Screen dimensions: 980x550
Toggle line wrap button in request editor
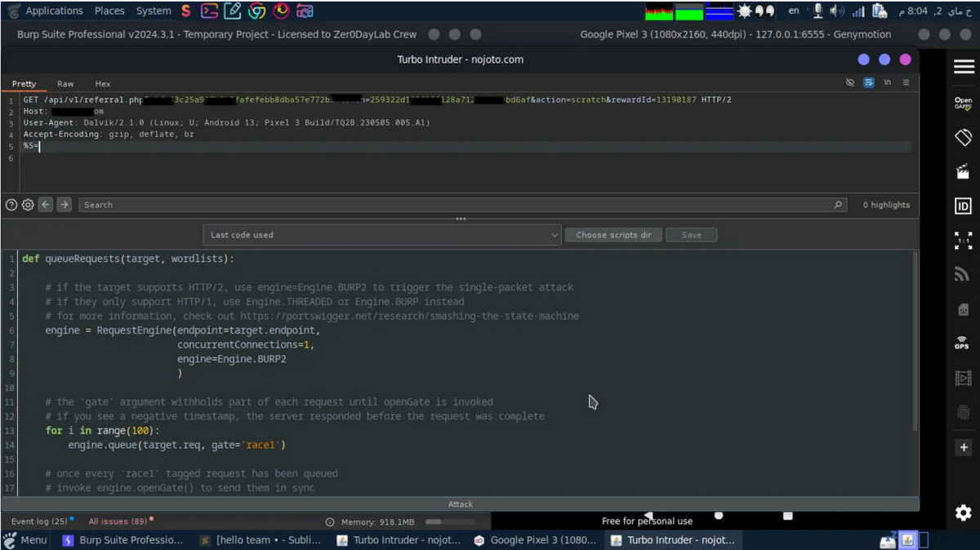[869, 83]
